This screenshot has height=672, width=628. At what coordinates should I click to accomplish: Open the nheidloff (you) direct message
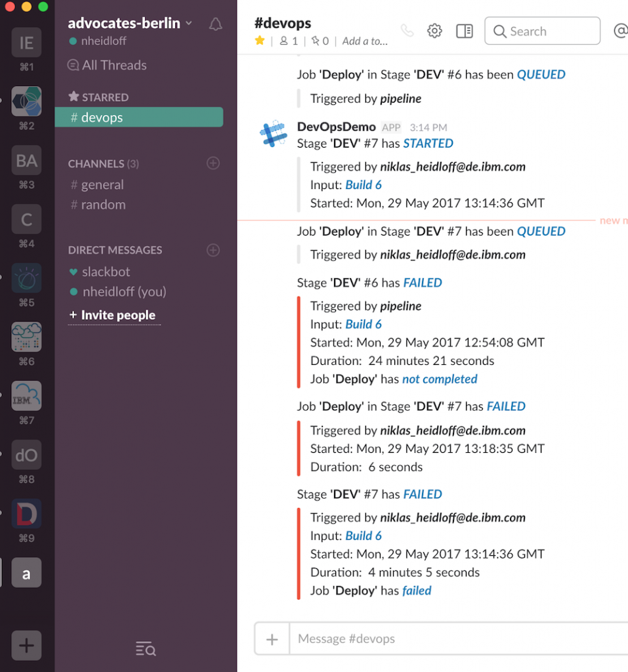click(118, 292)
